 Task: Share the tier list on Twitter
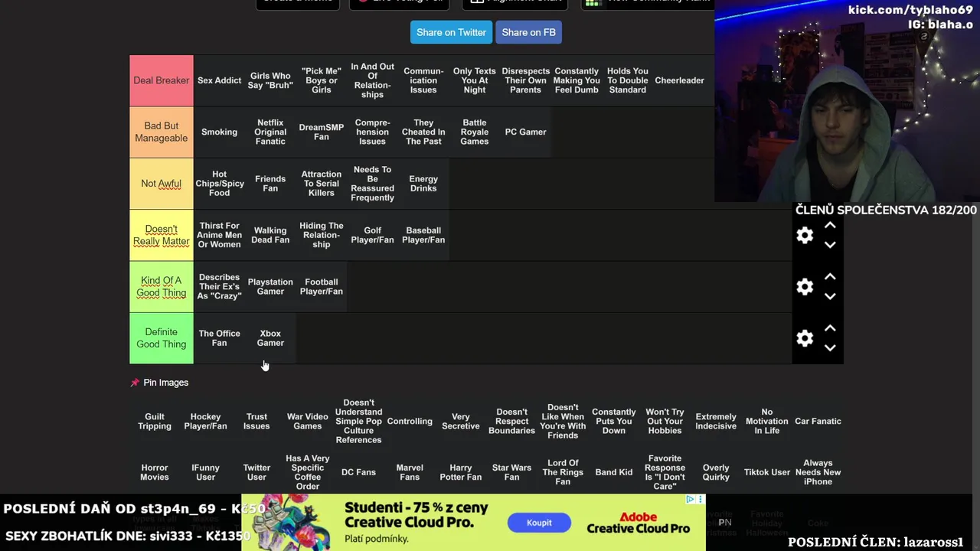[451, 32]
